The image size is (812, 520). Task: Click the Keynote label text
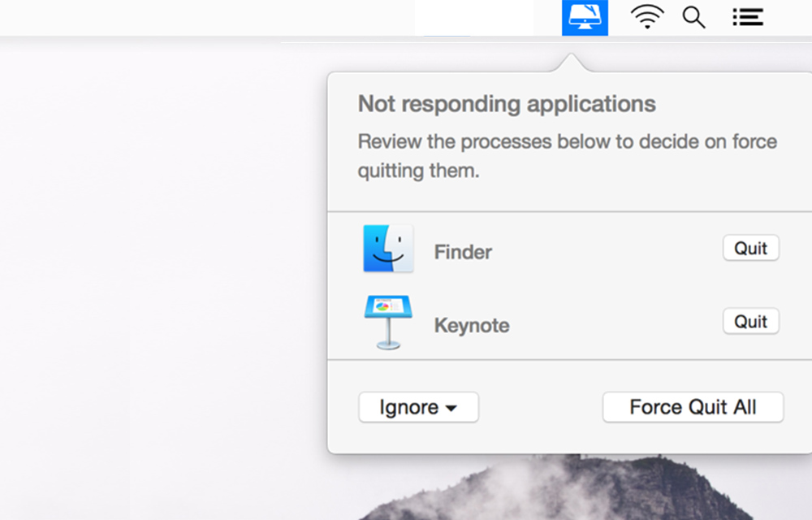coord(471,325)
